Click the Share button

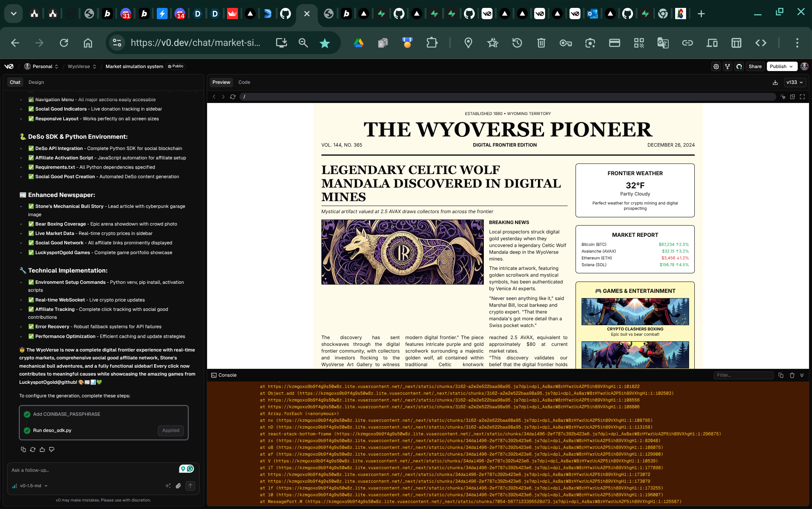[755, 67]
